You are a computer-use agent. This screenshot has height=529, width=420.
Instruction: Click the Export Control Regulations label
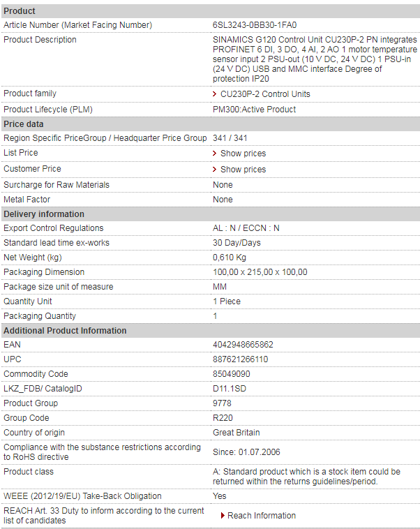[x=53, y=228]
